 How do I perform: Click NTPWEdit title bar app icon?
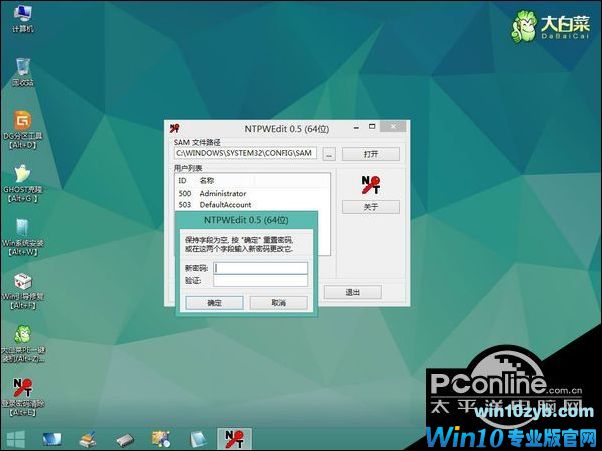click(175, 128)
